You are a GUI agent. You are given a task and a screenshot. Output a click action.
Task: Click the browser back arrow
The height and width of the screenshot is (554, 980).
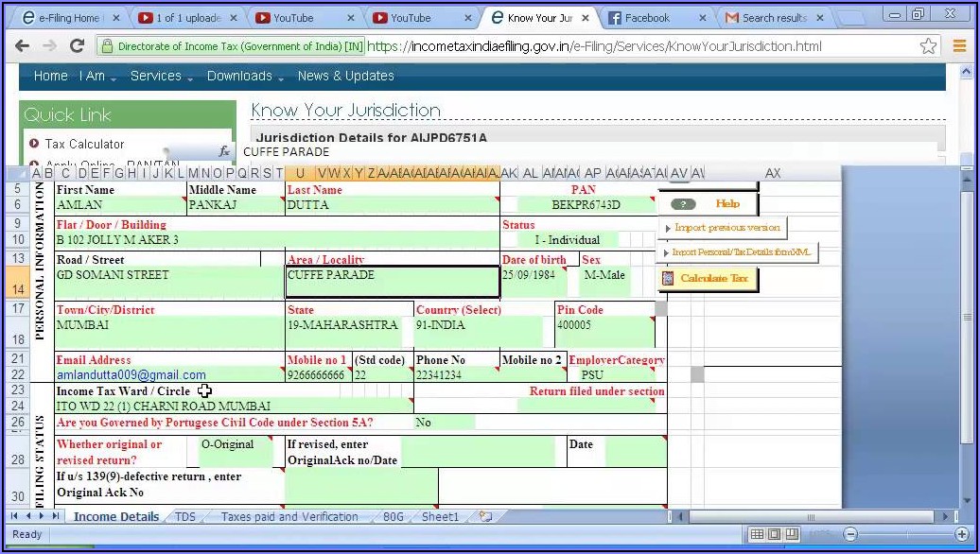[x=23, y=46]
